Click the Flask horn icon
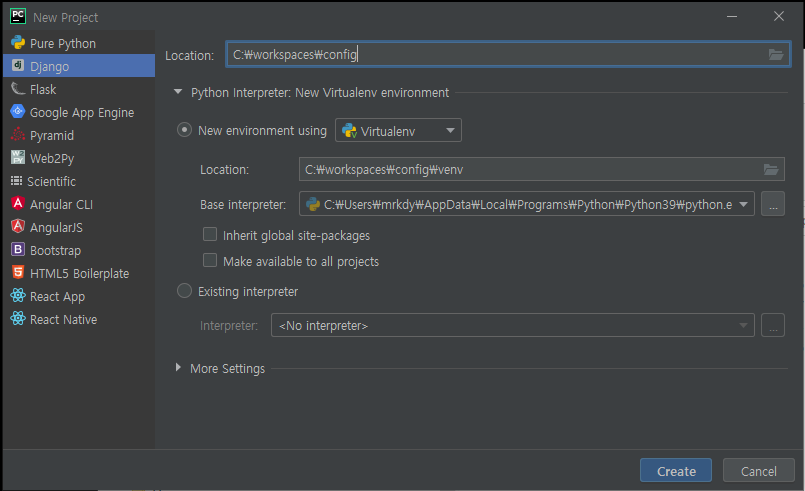This screenshot has height=491, width=805. [18, 89]
